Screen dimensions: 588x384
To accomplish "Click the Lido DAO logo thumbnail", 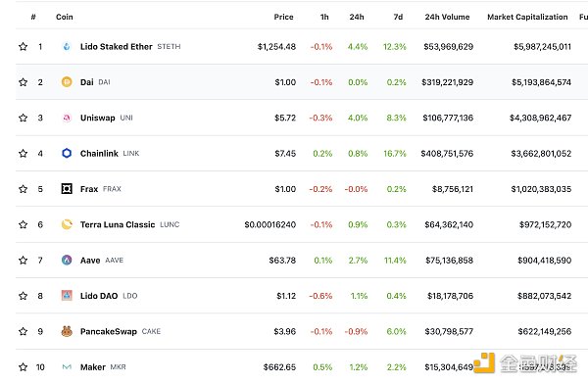I will coord(67,296).
